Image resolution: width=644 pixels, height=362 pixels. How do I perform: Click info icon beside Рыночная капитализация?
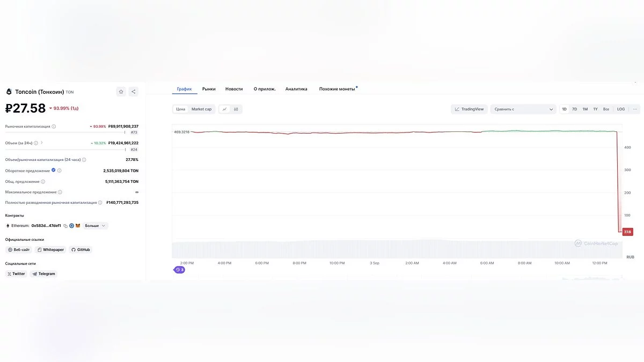(54, 127)
